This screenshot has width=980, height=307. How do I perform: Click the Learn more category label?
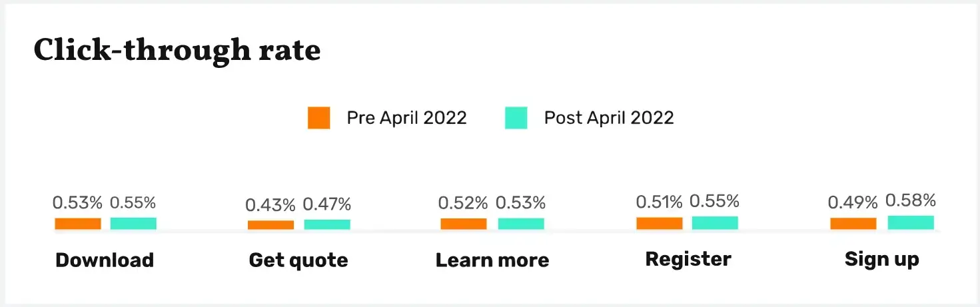[492, 260]
